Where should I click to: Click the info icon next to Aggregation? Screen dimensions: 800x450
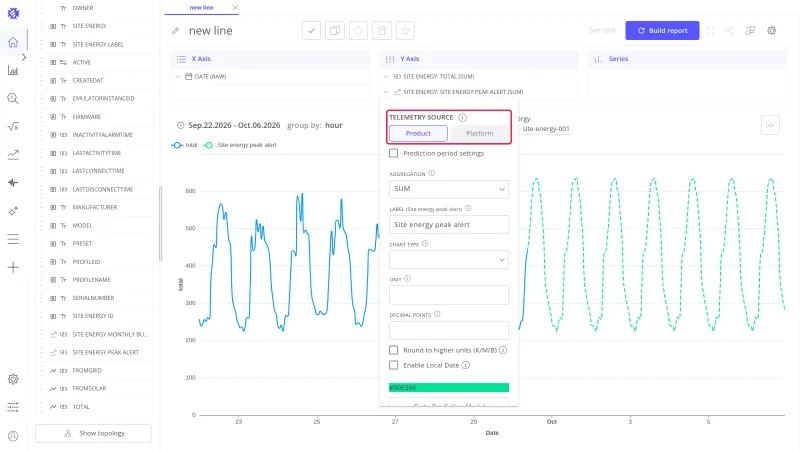tap(432, 173)
